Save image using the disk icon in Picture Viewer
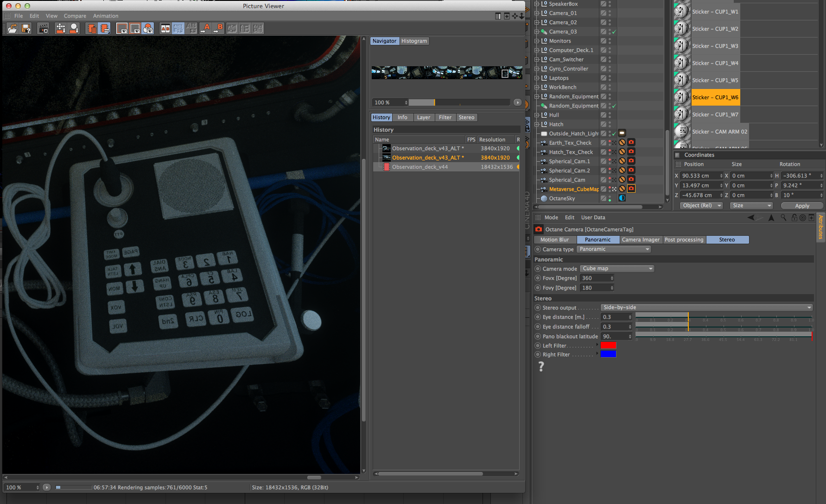Viewport: 826px width, 504px height. point(26,29)
